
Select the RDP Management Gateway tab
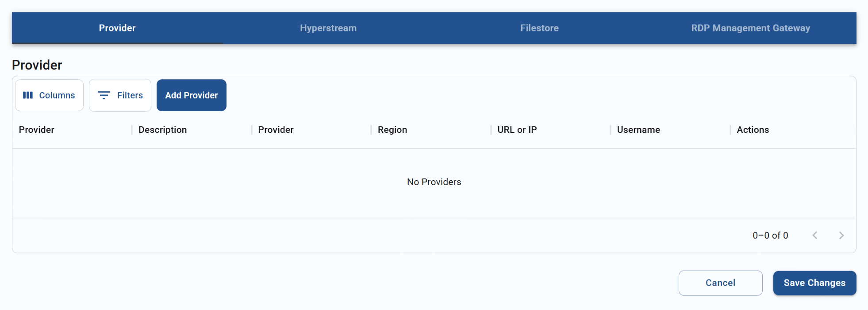[x=750, y=28]
